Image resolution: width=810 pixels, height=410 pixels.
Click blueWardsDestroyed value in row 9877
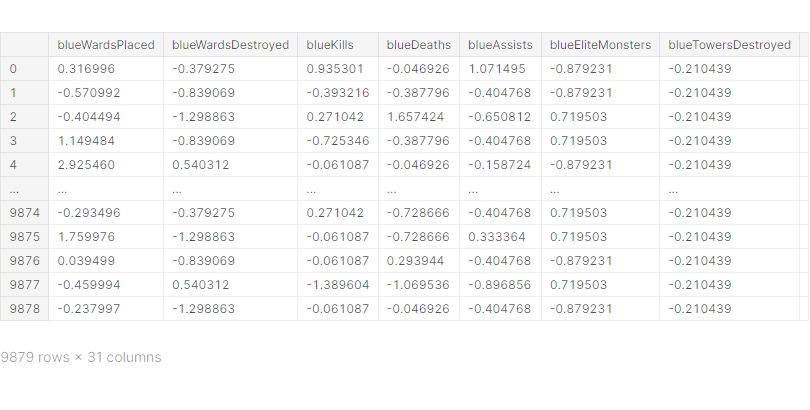200,285
